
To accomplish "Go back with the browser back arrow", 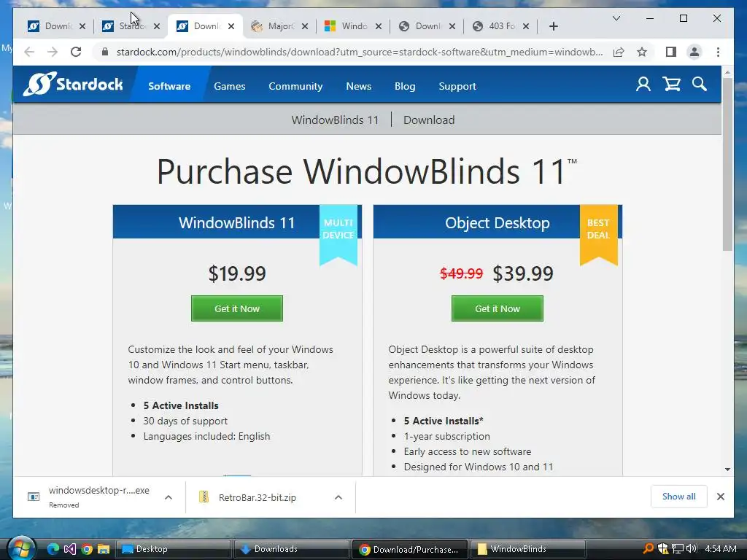I will pyautogui.click(x=29, y=52).
